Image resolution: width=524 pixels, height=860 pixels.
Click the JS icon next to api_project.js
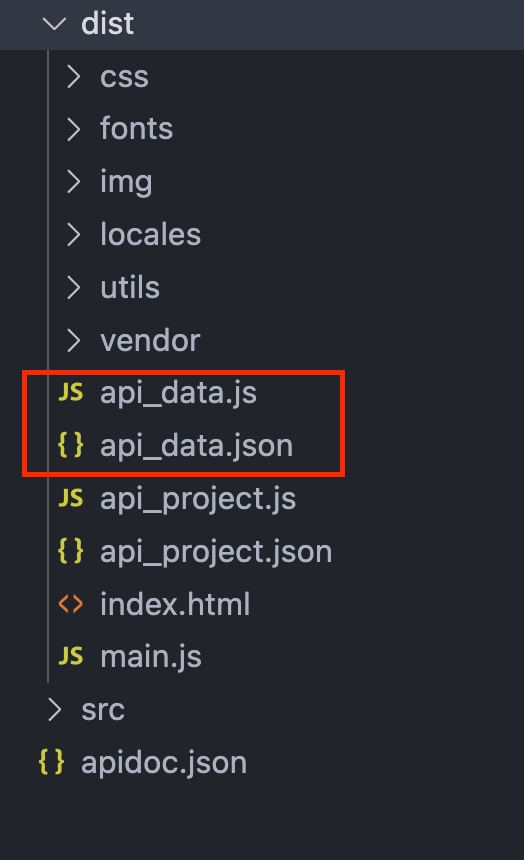tap(71, 498)
